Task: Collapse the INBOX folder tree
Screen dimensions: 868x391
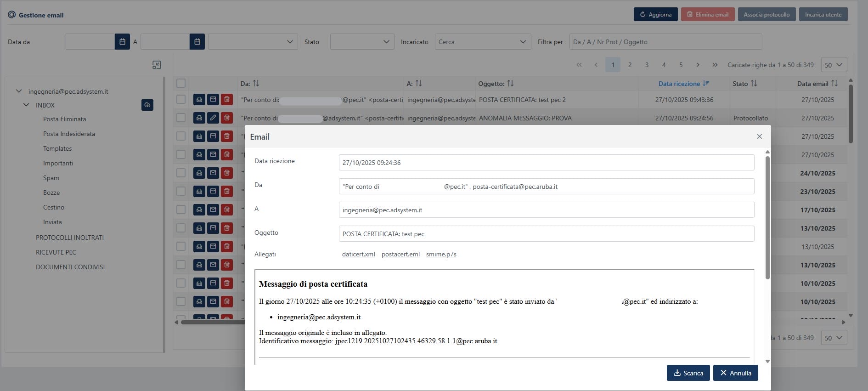Action: (x=26, y=105)
